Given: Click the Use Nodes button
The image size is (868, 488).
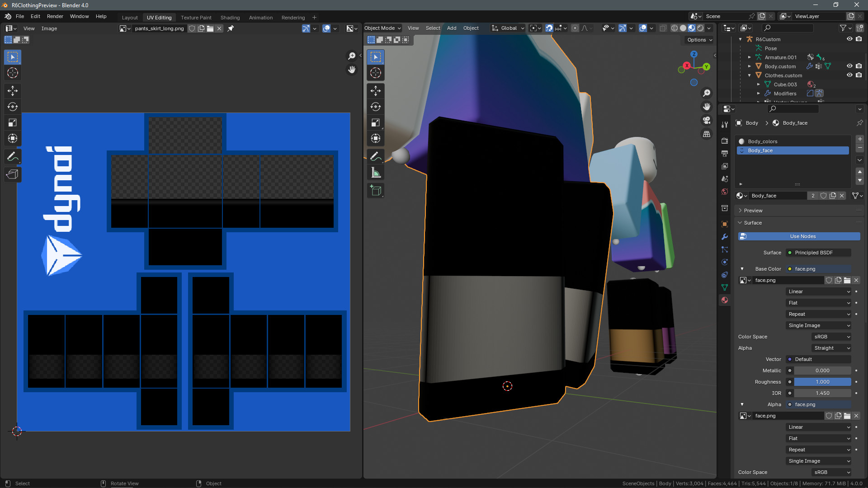Looking at the screenshot, I should (x=799, y=236).
